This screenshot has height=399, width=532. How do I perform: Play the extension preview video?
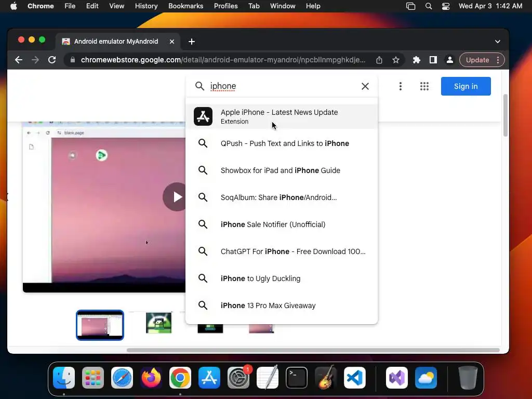pyautogui.click(x=175, y=197)
